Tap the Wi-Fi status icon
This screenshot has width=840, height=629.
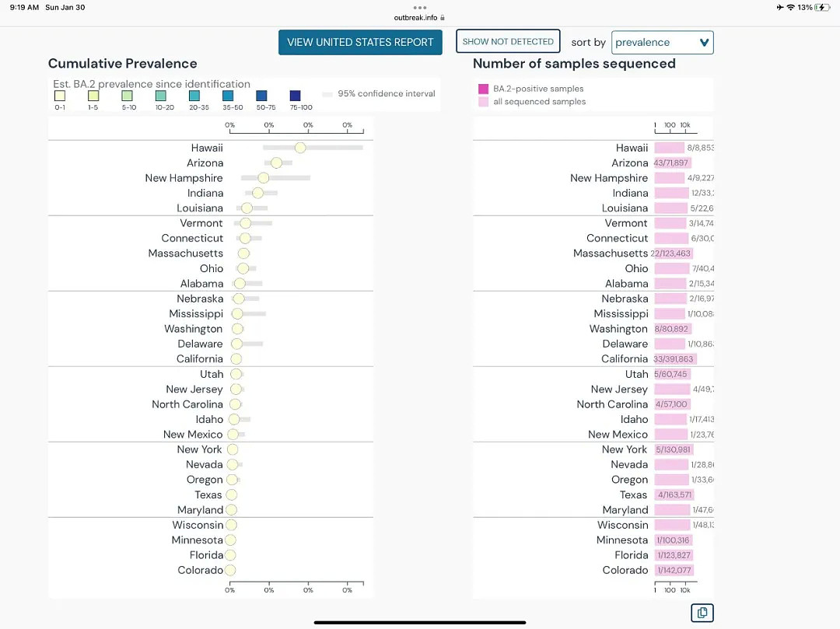click(x=790, y=8)
